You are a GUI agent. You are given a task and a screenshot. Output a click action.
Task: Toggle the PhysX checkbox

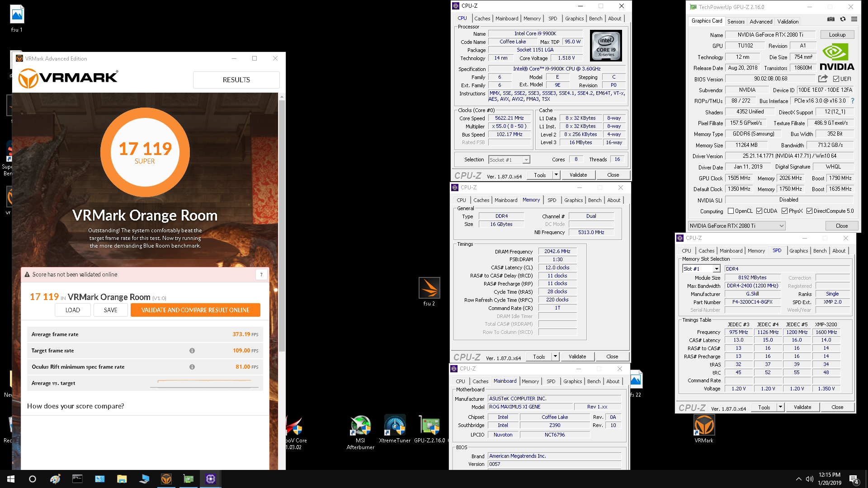(784, 211)
